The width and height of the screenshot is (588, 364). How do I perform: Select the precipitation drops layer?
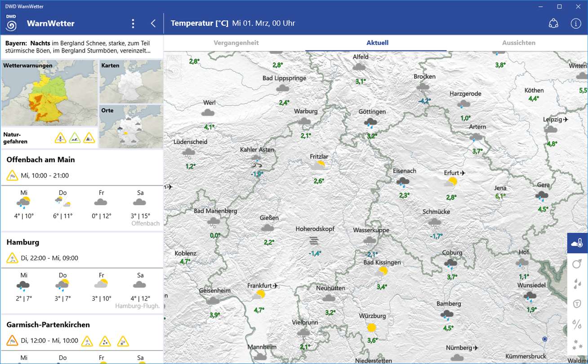pyautogui.click(x=577, y=284)
